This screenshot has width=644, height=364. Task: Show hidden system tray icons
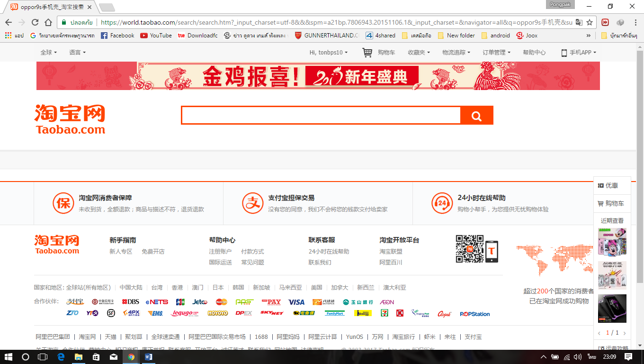544,357
